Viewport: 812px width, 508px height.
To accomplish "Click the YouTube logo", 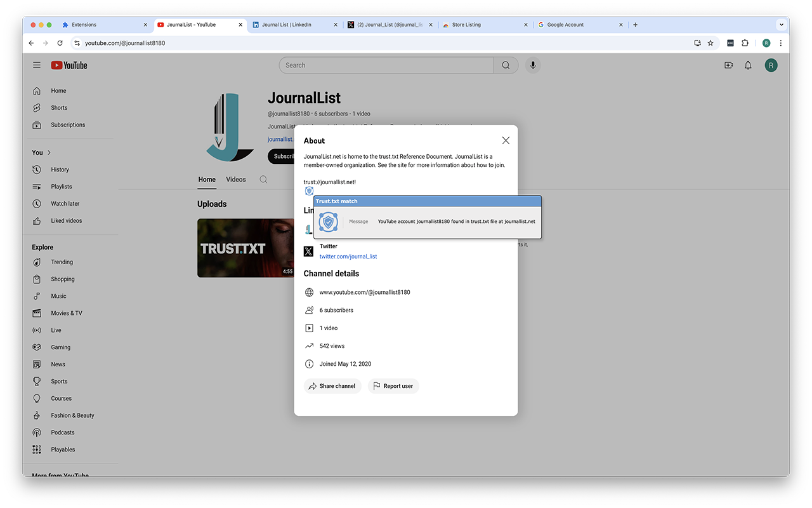I will click(x=69, y=65).
